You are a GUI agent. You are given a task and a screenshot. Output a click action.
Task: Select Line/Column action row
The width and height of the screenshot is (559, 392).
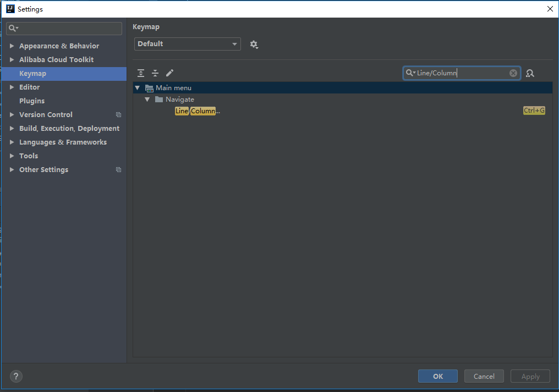point(343,111)
